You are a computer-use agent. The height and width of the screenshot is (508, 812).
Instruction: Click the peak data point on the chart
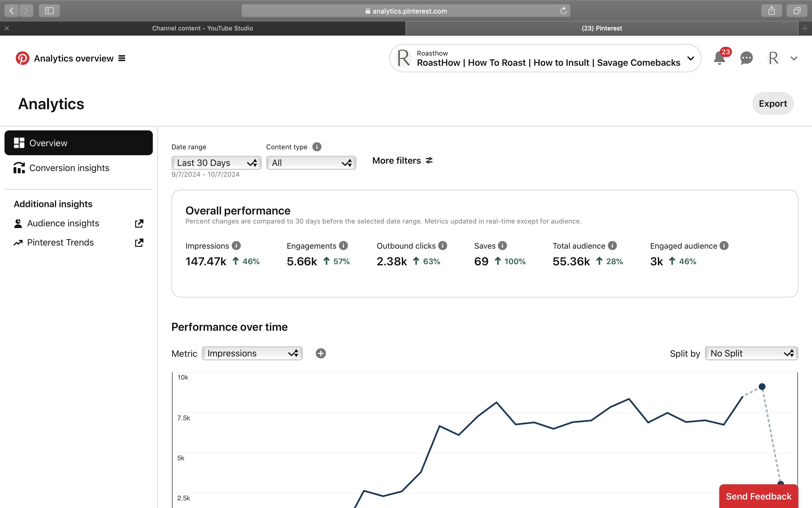click(x=762, y=386)
